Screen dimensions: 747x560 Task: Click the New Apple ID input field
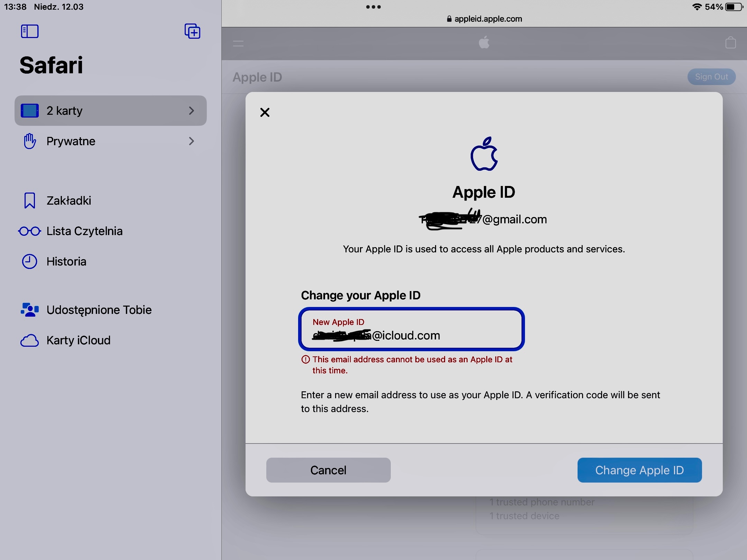pos(412,329)
